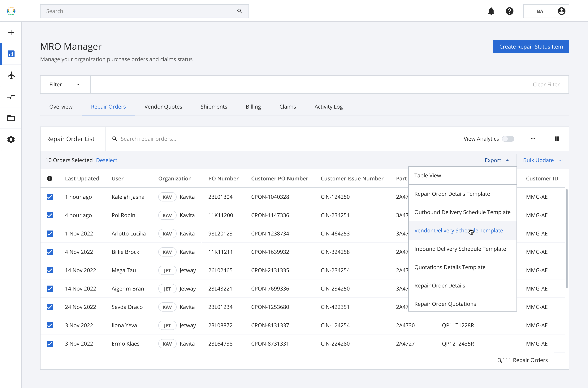Switch to the Shipments tab
The image size is (588, 388).
point(214,107)
